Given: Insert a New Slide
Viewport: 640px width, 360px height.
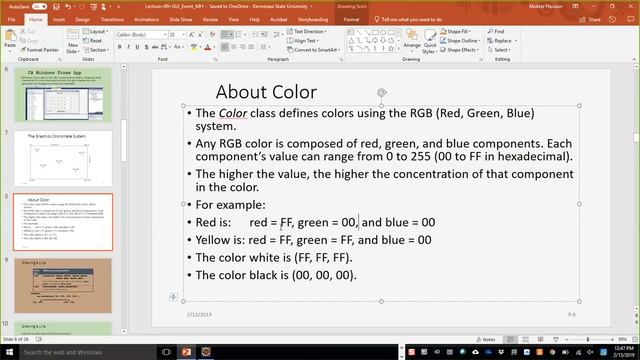Looking at the screenshot, I should 73,42.
